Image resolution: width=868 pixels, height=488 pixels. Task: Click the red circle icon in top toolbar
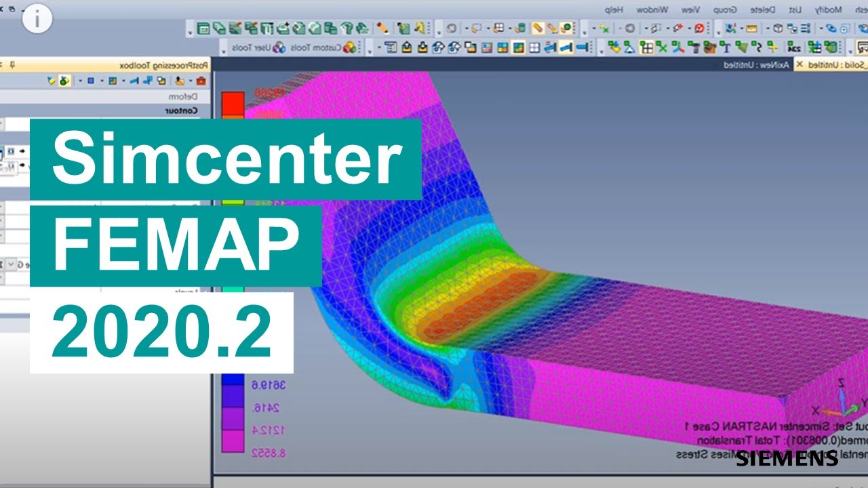tap(699, 28)
